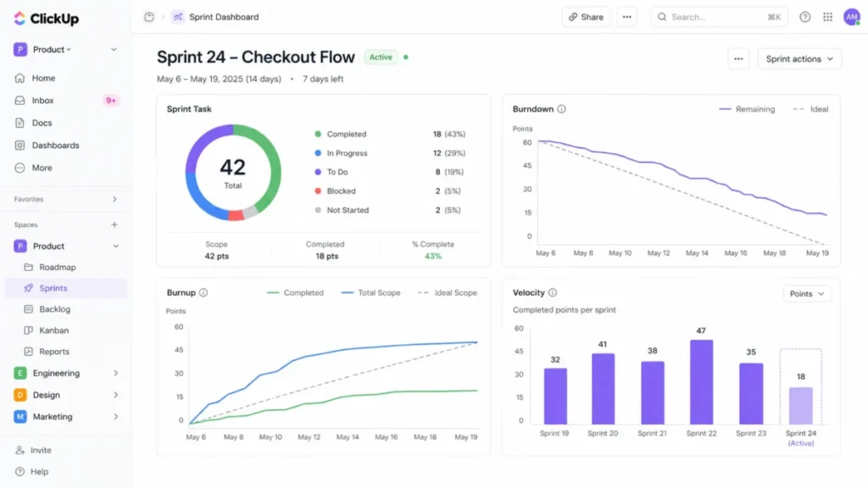The width and height of the screenshot is (868, 488).
Task: Open the top bar help icon
Action: [805, 17]
